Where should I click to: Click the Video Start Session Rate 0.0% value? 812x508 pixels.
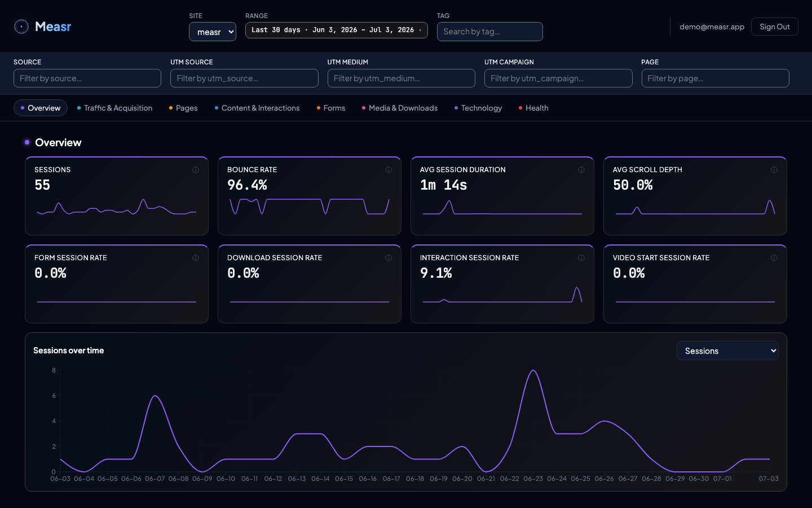point(629,273)
